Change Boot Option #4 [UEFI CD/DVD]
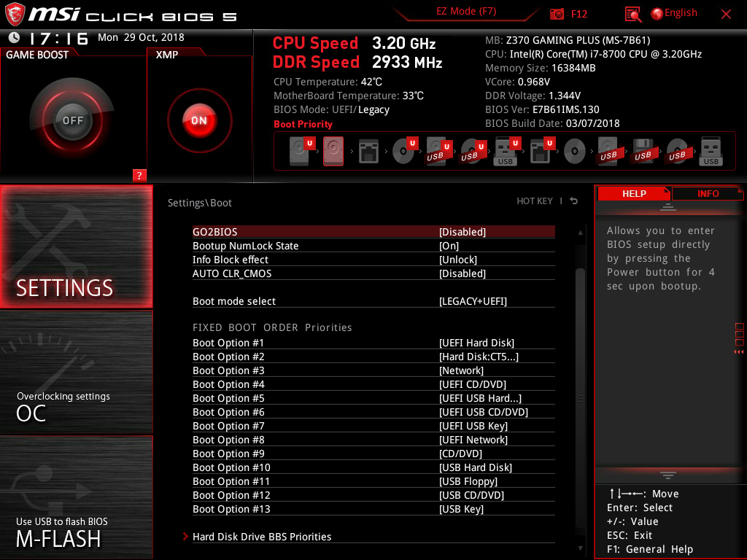The image size is (747, 560). click(x=472, y=384)
